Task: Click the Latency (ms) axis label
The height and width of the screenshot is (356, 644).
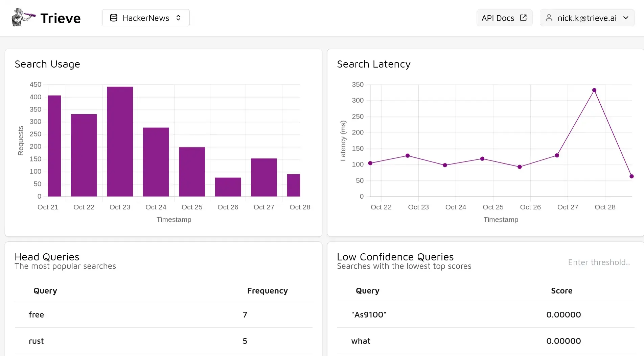Action: (x=343, y=141)
